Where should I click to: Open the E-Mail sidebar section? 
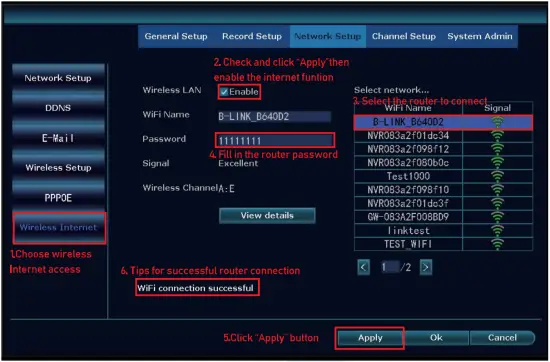[58, 138]
